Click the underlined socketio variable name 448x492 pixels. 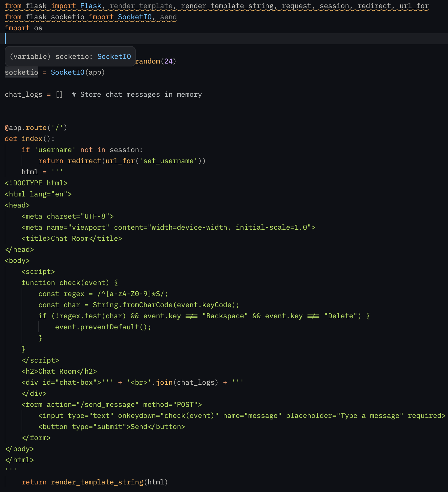tap(21, 72)
